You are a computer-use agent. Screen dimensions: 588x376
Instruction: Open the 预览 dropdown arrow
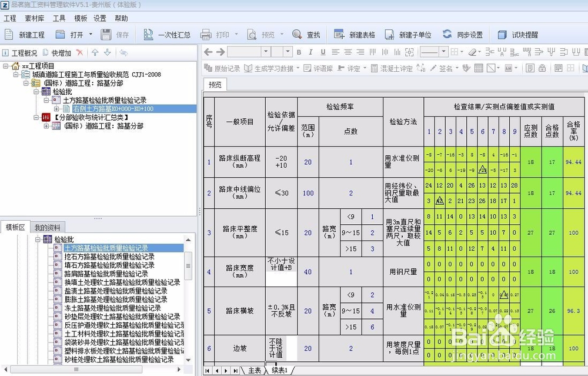(x=282, y=35)
